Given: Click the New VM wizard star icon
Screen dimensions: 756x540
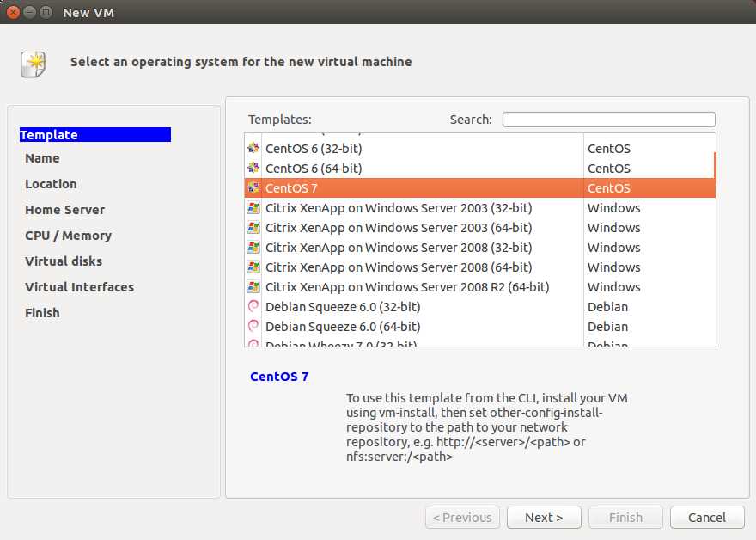Looking at the screenshot, I should [34, 64].
